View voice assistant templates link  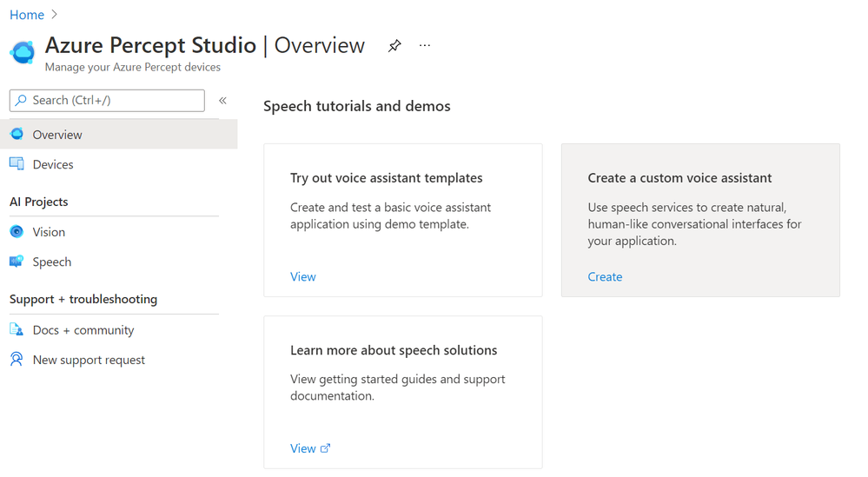303,276
